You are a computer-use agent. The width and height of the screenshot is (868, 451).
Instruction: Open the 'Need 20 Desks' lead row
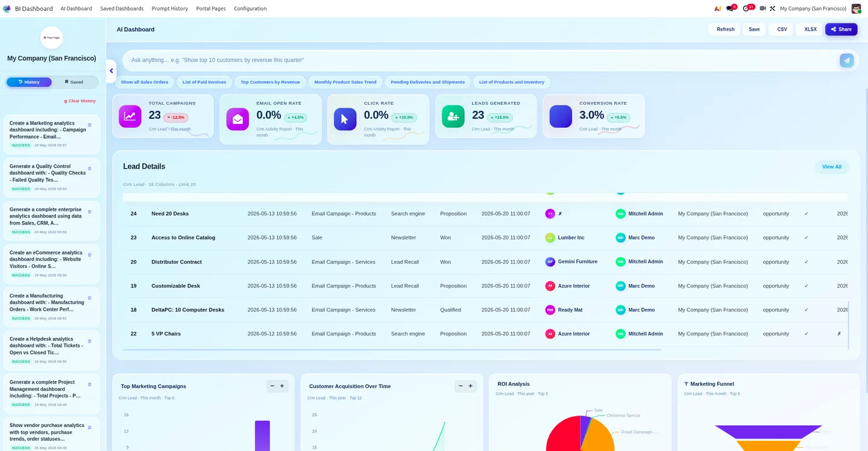pos(485,214)
